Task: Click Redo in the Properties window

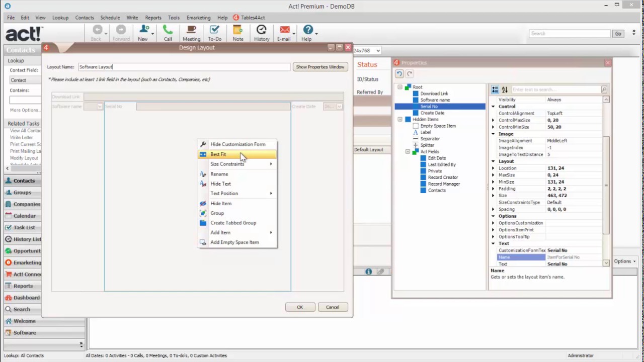Action: [x=410, y=74]
